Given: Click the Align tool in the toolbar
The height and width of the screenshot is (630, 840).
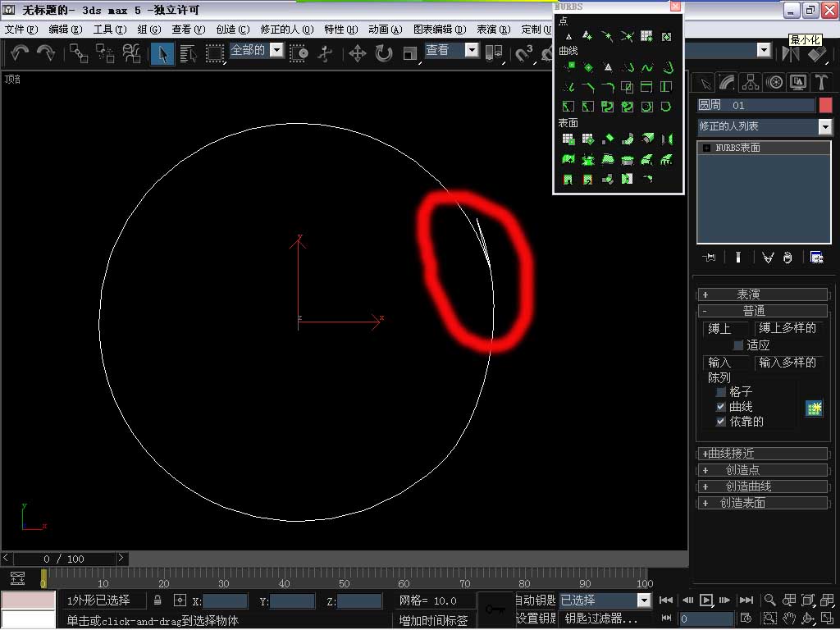Looking at the screenshot, I should coord(817,53).
